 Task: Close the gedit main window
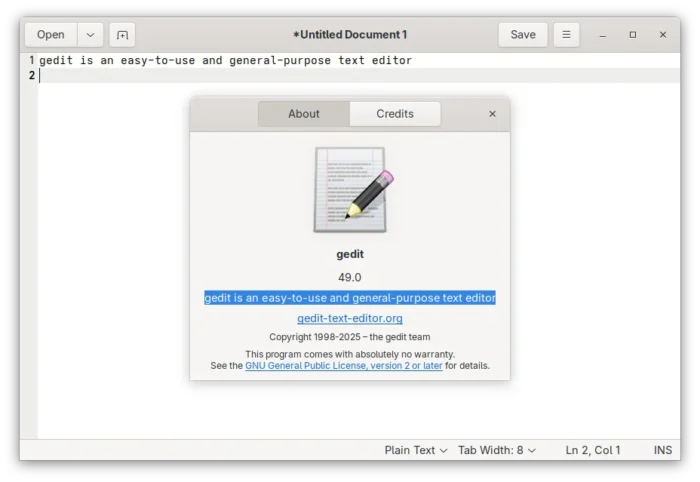[x=663, y=35]
